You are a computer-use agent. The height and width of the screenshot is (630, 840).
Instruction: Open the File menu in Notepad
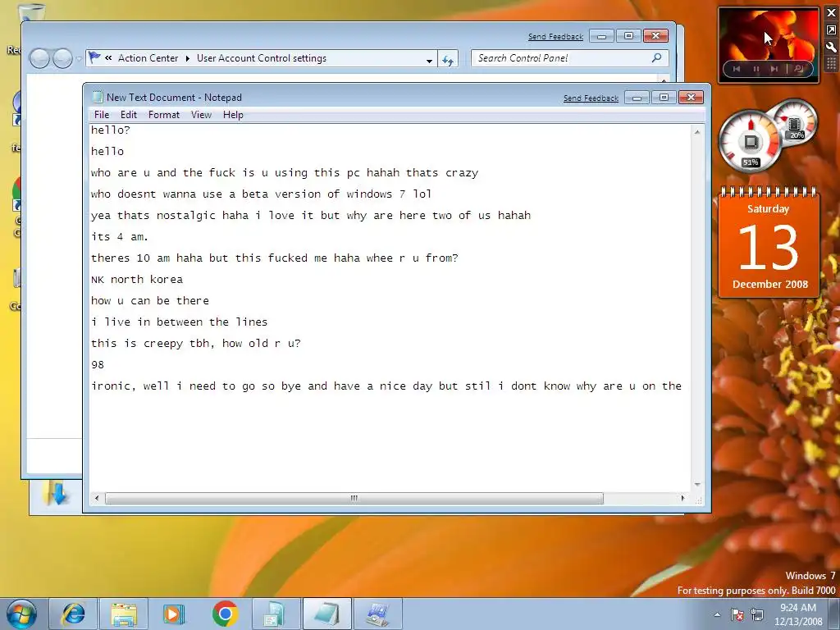101,115
